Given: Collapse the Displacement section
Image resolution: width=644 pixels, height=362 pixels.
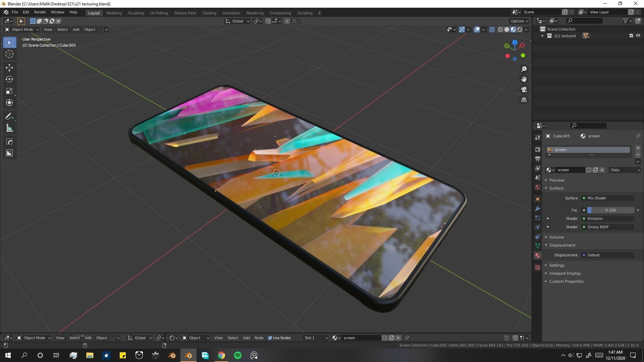Looking at the screenshot, I should [x=562, y=245].
